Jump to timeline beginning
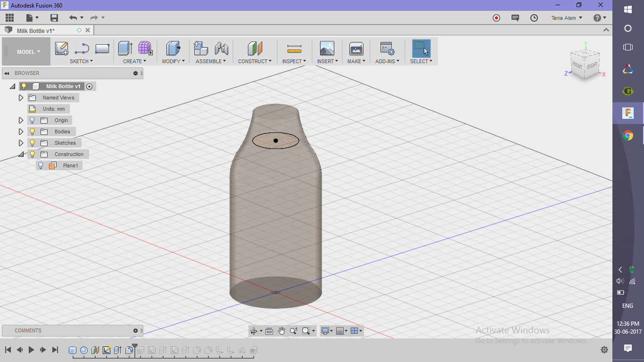Image resolution: width=644 pixels, height=362 pixels. click(x=8, y=350)
